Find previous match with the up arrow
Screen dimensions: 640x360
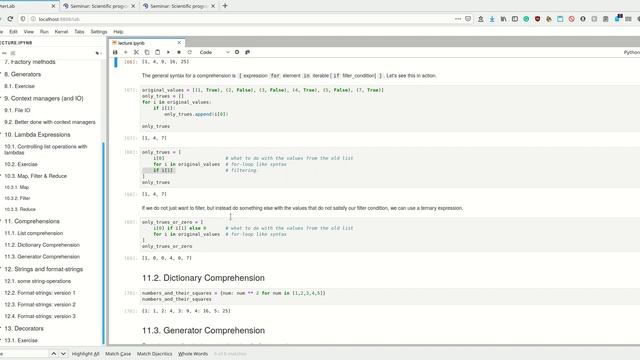(53, 353)
